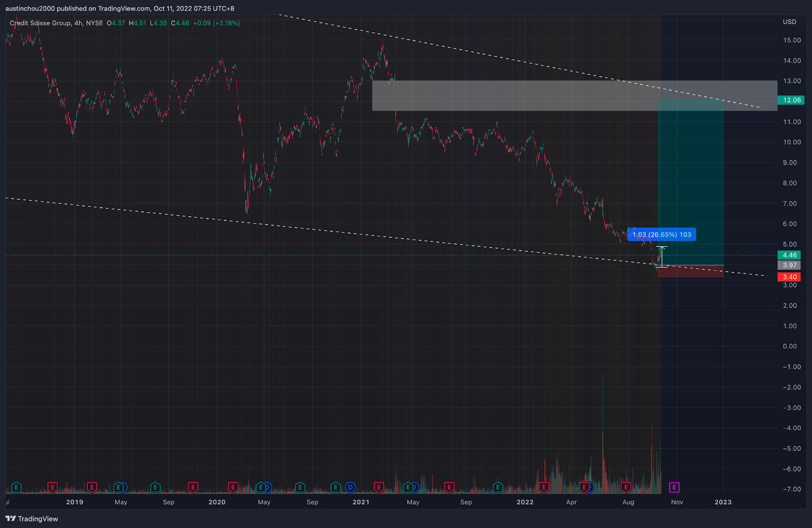Select the green earnings marker before Sep 2019
Screen dimensions: 812x528
pyautogui.click(x=155, y=487)
